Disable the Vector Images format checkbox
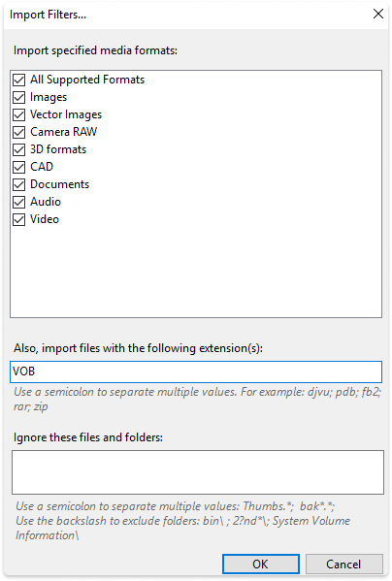The height and width of the screenshot is (581, 392). [x=18, y=114]
